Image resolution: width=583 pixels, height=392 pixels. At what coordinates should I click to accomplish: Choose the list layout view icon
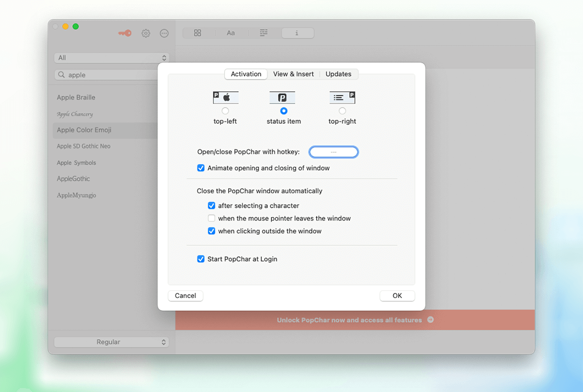(x=263, y=33)
